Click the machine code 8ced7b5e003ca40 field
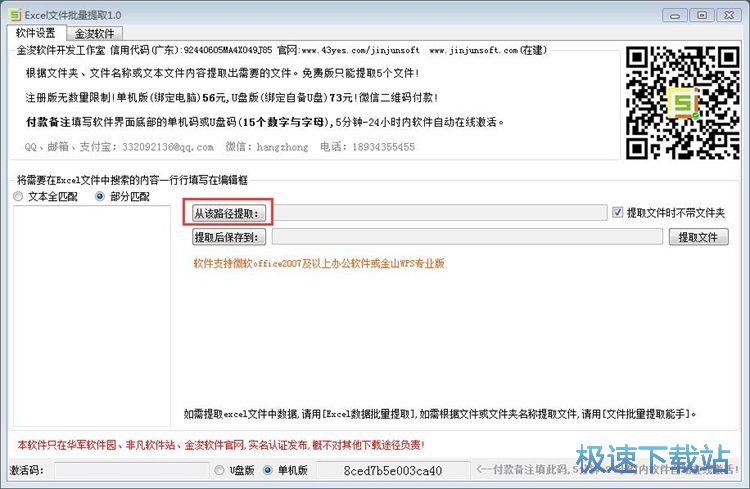750x489 pixels. pos(393,470)
